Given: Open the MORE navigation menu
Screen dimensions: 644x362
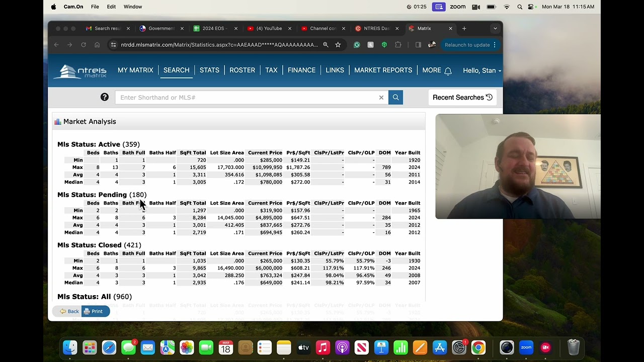Looking at the screenshot, I should click(432, 70).
